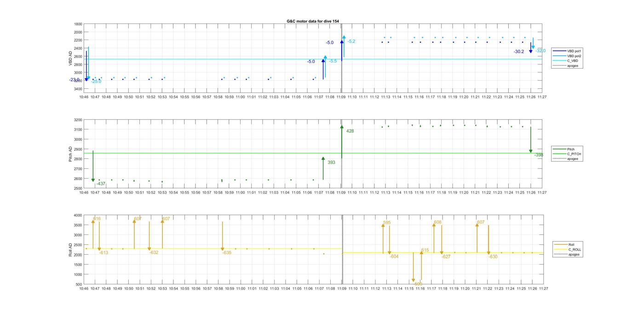Click the '595' roll data label

(x=387, y=223)
